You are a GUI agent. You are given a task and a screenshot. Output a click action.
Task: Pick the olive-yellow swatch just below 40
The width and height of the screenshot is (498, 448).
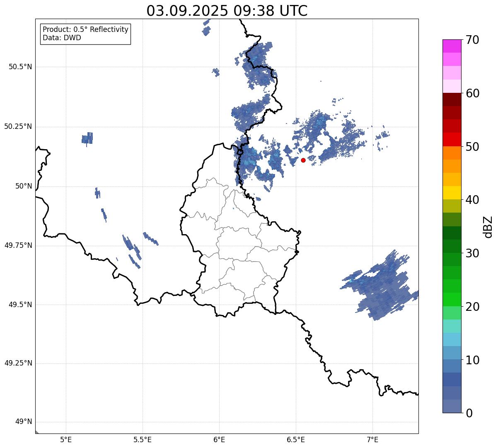[452, 206]
